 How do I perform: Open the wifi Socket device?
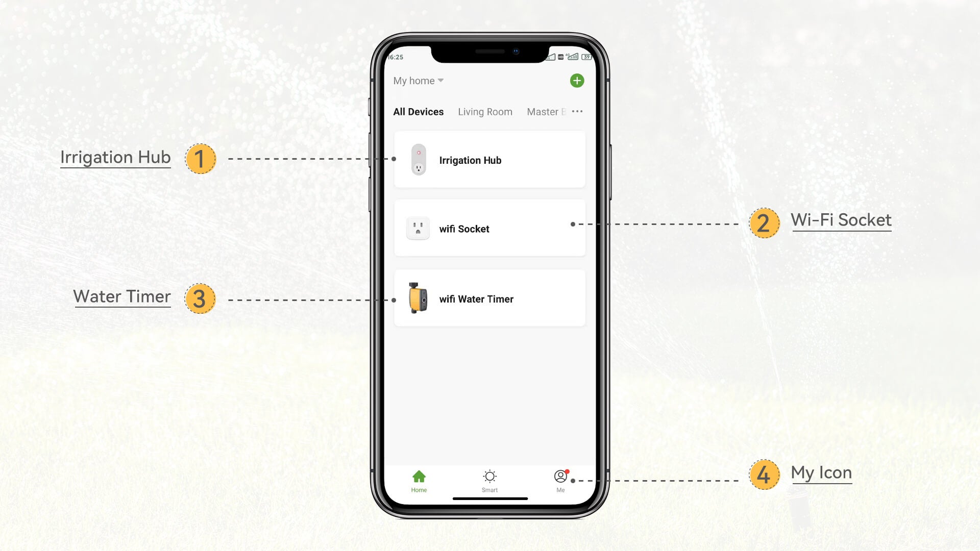coord(489,229)
